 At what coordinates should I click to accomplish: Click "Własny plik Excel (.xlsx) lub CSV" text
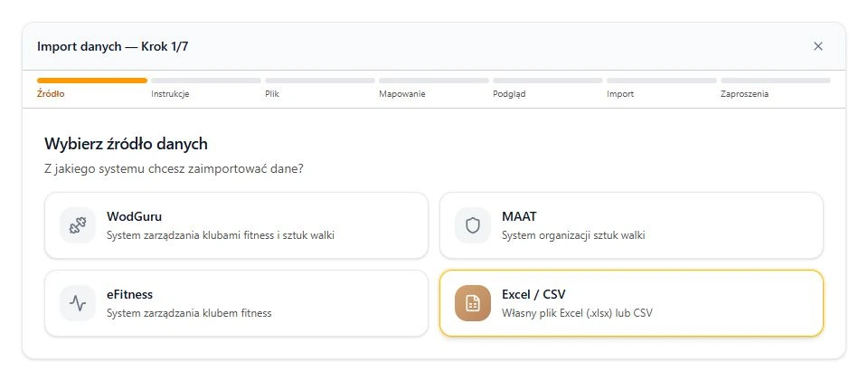[577, 313]
